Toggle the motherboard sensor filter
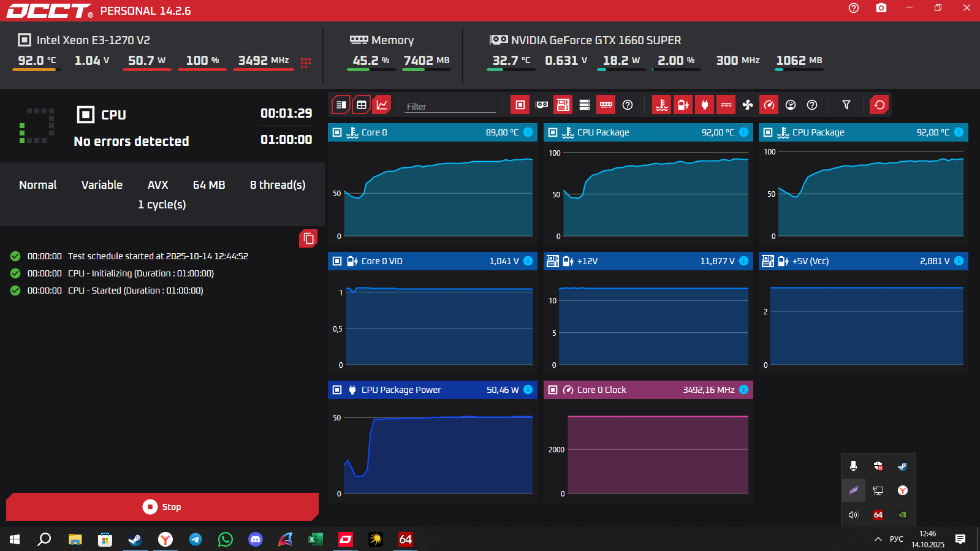 (563, 105)
